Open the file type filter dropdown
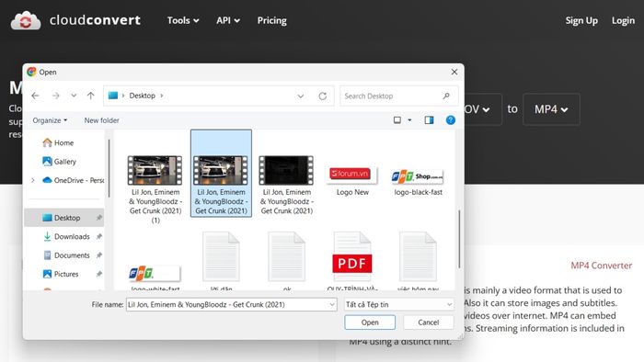 pos(398,305)
